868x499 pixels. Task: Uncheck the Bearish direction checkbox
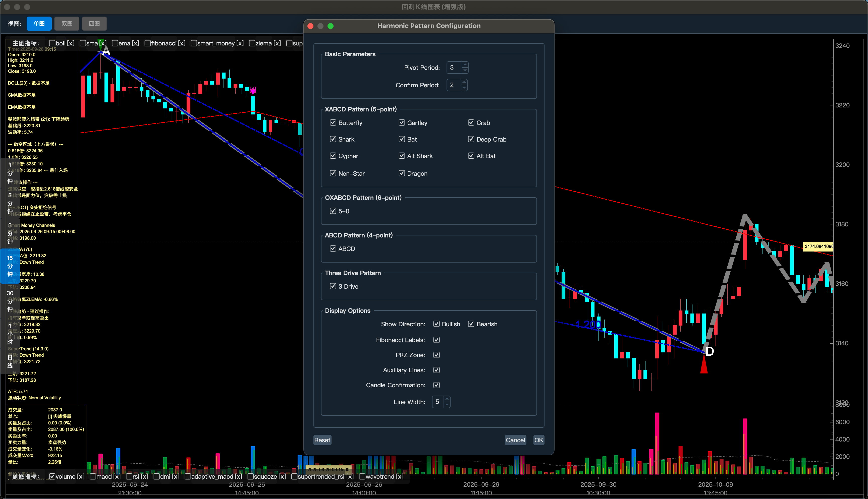click(471, 324)
